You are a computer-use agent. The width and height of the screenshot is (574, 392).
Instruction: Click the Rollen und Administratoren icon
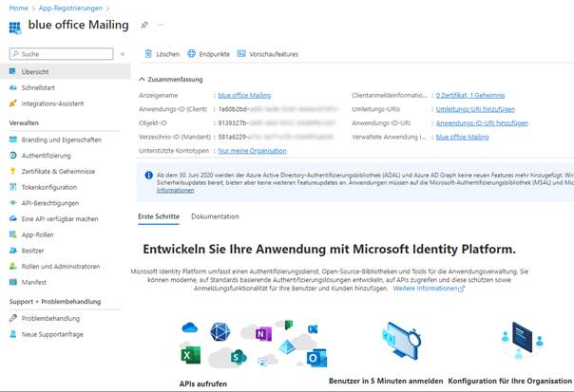(x=13, y=266)
